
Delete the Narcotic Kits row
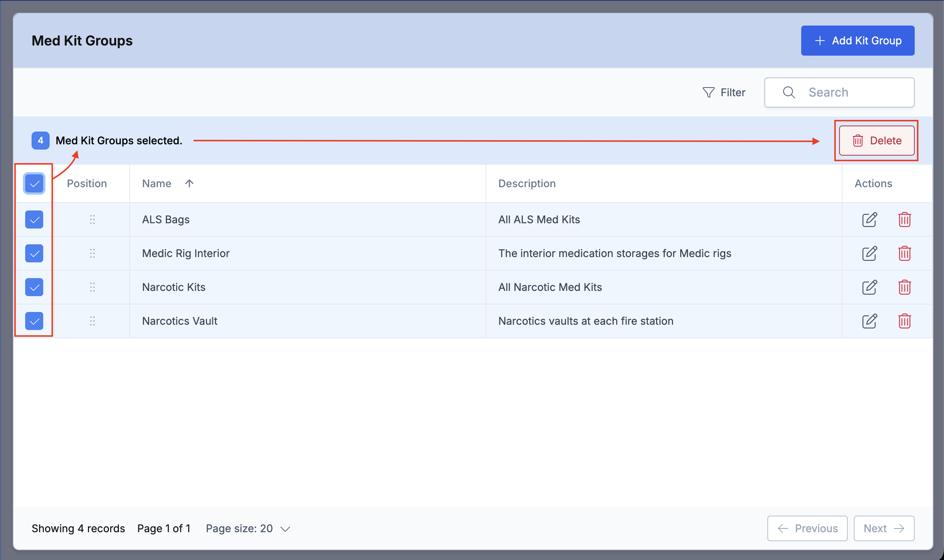905,287
